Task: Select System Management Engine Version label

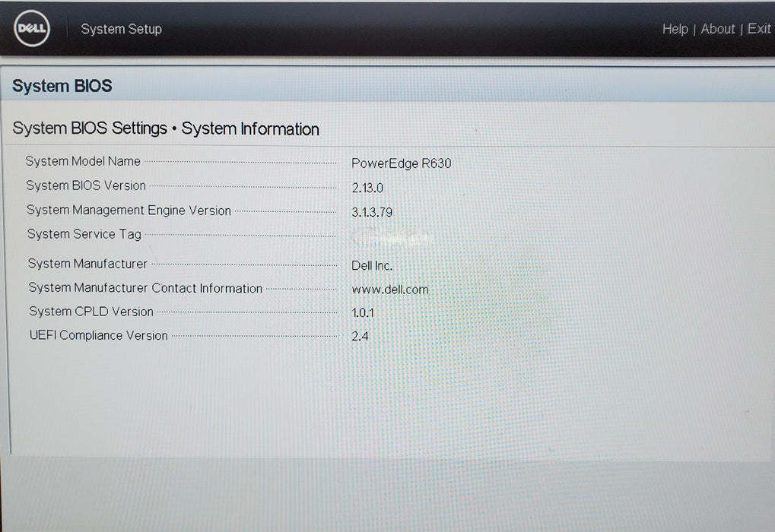Action: pos(129,210)
